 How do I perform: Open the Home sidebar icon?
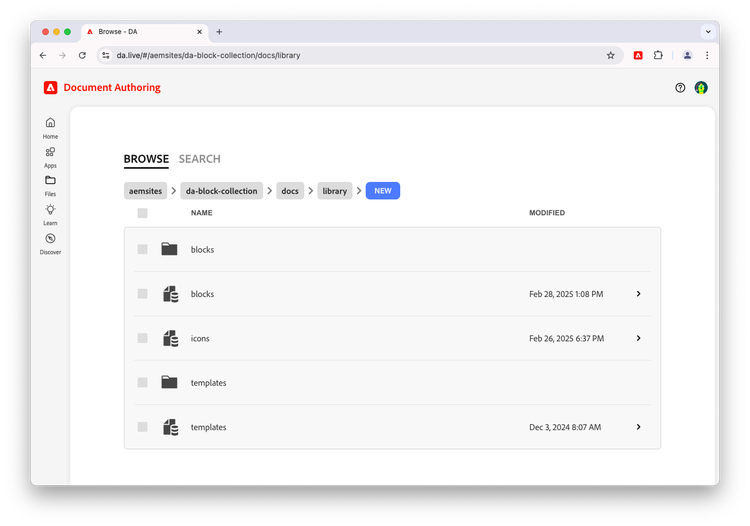coord(50,123)
